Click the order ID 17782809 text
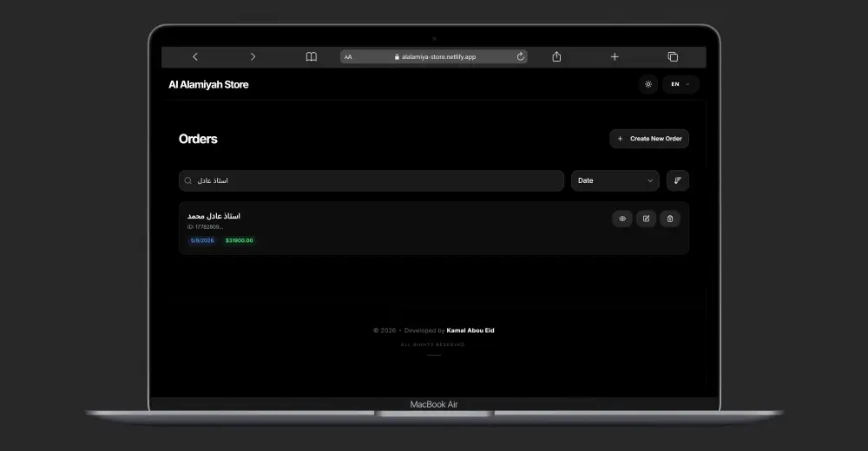868x451 pixels. pyautogui.click(x=206, y=227)
